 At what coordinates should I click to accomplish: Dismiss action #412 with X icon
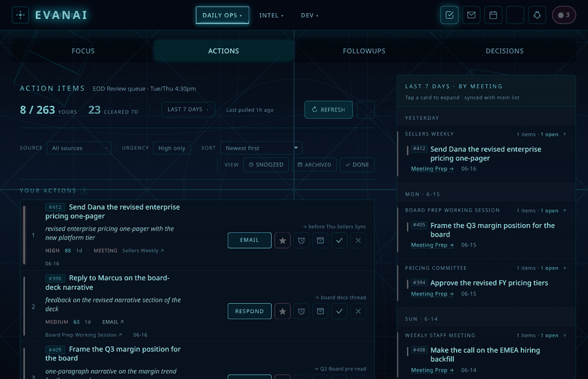click(358, 240)
